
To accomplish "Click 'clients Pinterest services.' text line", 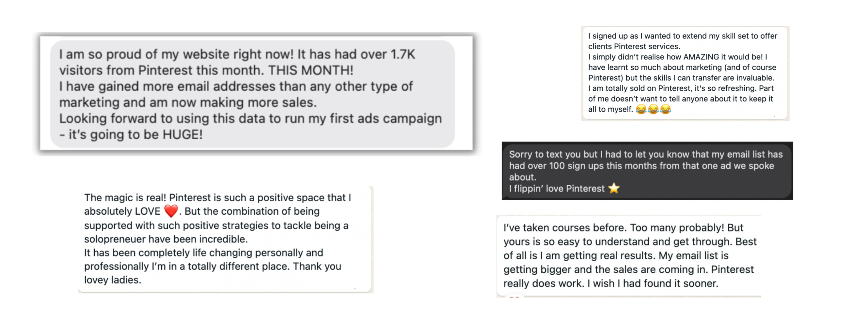I will (x=634, y=46).
